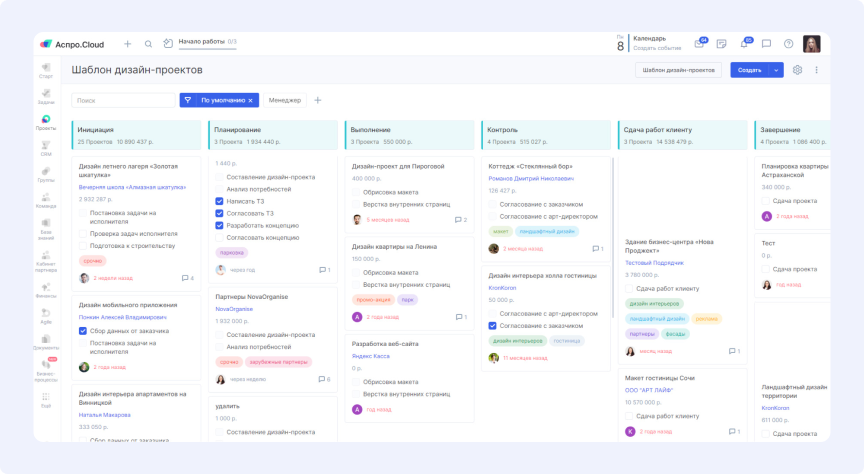Click the blue Создать button
Image resolution: width=864 pixels, height=474 pixels.
[x=749, y=70]
